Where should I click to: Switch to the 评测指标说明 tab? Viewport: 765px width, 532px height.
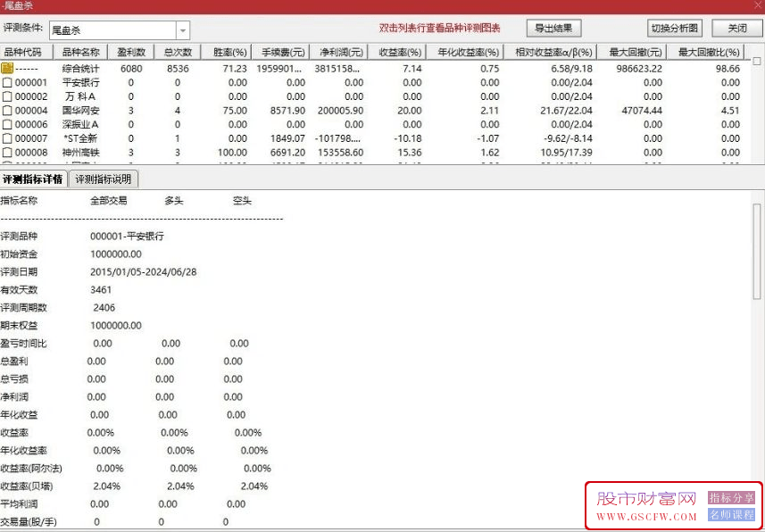pos(104,179)
